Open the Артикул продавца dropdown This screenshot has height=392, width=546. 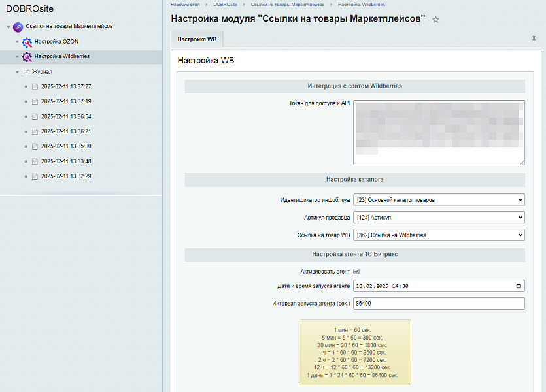click(x=439, y=217)
